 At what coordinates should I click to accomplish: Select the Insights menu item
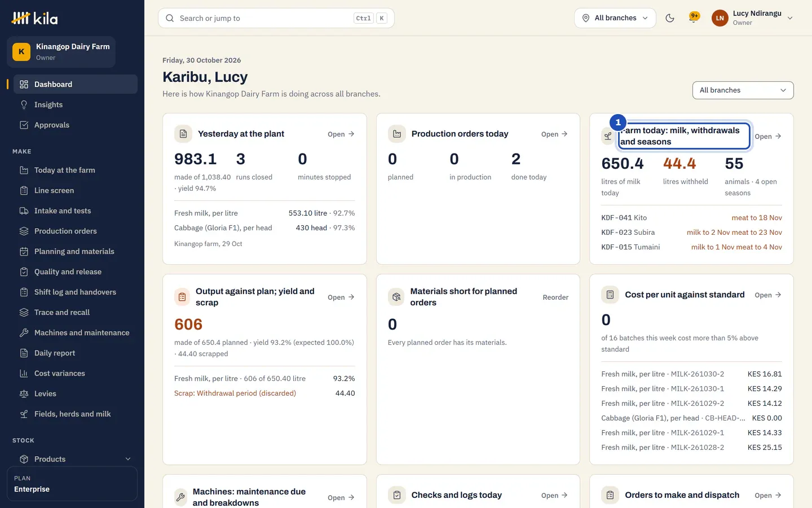coord(76,104)
